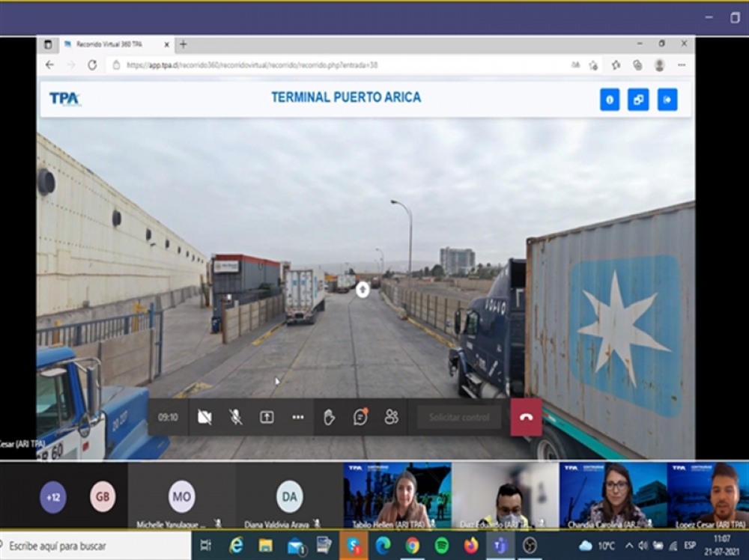Image resolution: width=749 pixels, height=560 pixels.
Task: Open Microsoft Edge from the taskbar
Action: coord(383,545)
